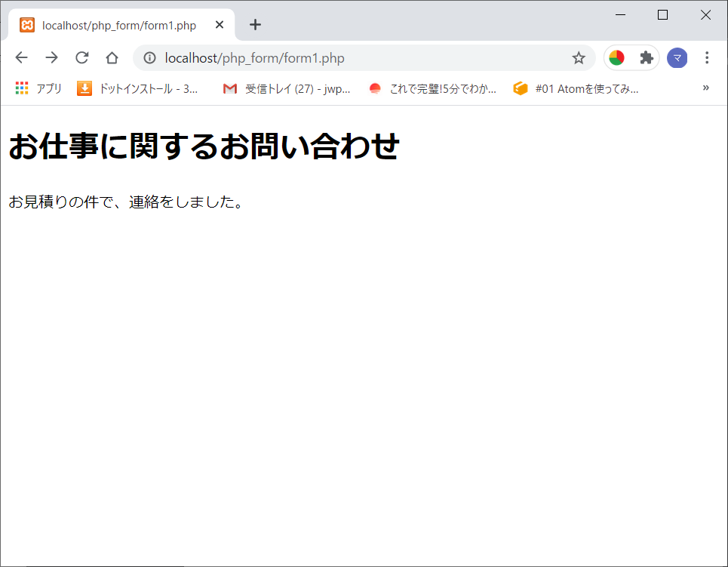Open the Gmail 受信トレイ (27) bookmark

coord(287,88)
